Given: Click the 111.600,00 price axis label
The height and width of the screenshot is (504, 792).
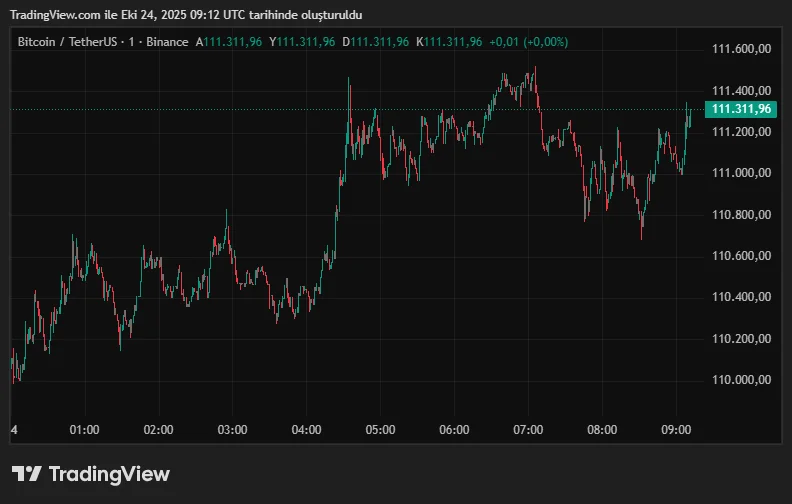Looking at the screenshot, I should click(x=741, y=49).
